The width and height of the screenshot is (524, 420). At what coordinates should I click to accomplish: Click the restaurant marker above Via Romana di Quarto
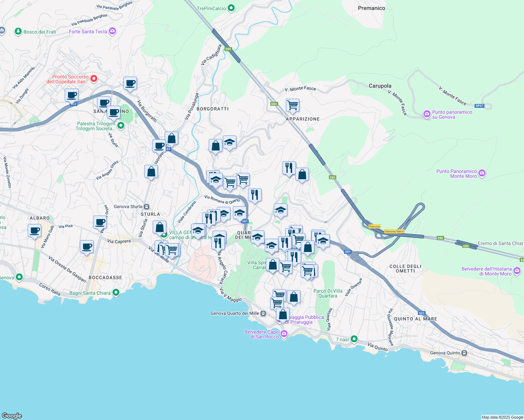[255, 195]
